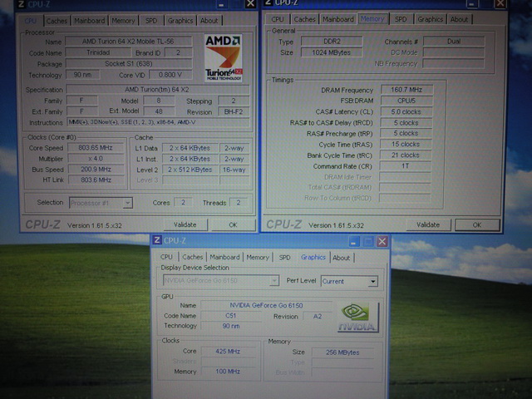
Task: Open Graphics tab in CPU window
Action: (x=180, y=21)
